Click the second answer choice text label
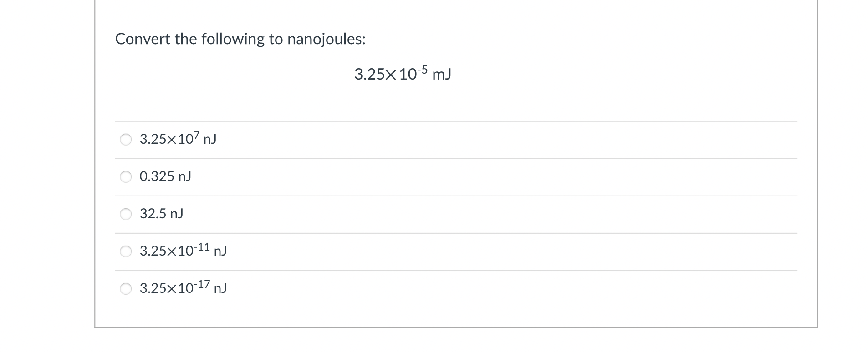This screenshot has width=868, height=352. point(165,176)
